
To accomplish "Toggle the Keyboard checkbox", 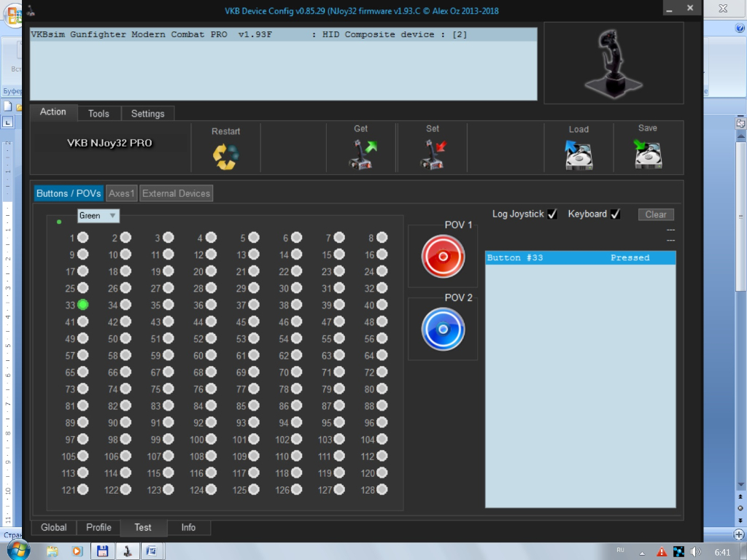I will point(615,214).
